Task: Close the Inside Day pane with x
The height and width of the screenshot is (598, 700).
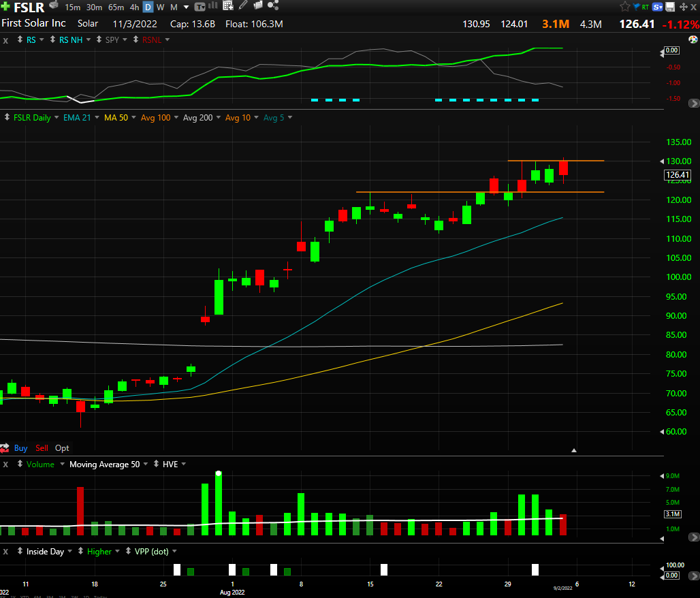Action: [x=5, y=552]
